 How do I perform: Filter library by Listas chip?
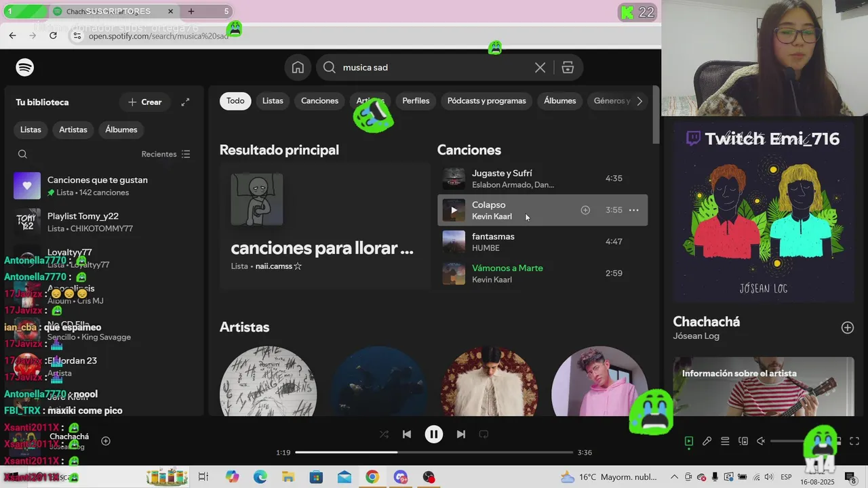click(x=31, y=129)
